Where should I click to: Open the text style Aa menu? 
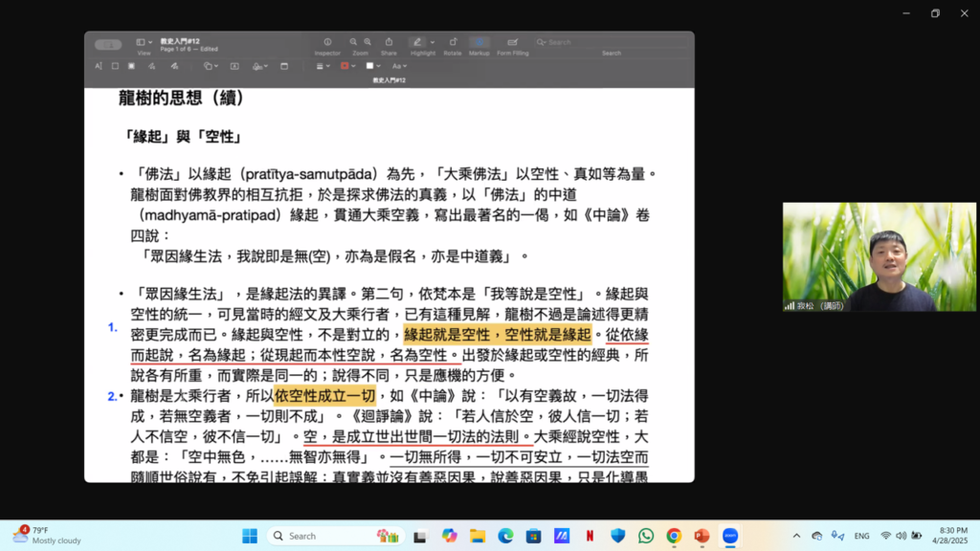click(x=399, y=66)
